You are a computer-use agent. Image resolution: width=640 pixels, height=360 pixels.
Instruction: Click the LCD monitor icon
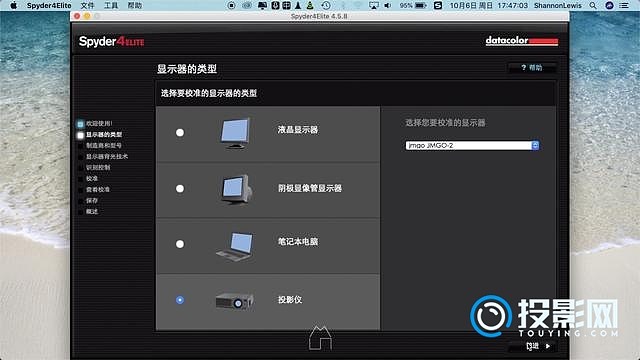pos(236,133)
